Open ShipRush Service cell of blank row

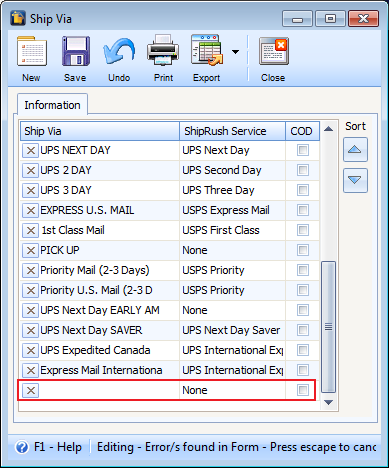[x=232, y=390]
